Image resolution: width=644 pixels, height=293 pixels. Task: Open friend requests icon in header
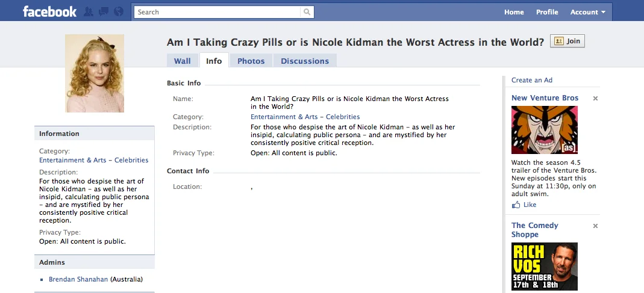[x=88, y=12]
